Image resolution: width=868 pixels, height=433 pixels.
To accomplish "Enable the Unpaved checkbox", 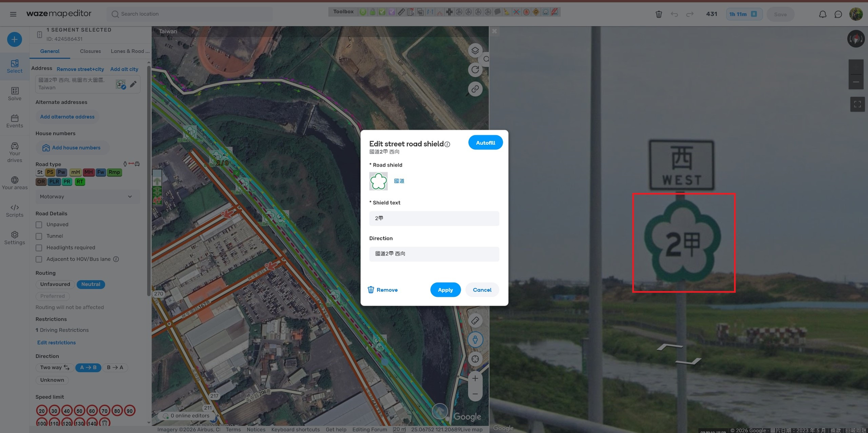I will click(x=39, y=225).
